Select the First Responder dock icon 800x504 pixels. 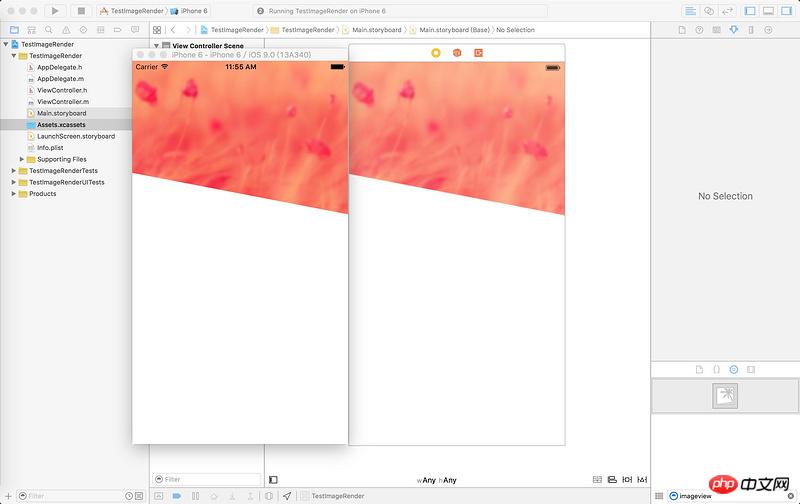457,53
